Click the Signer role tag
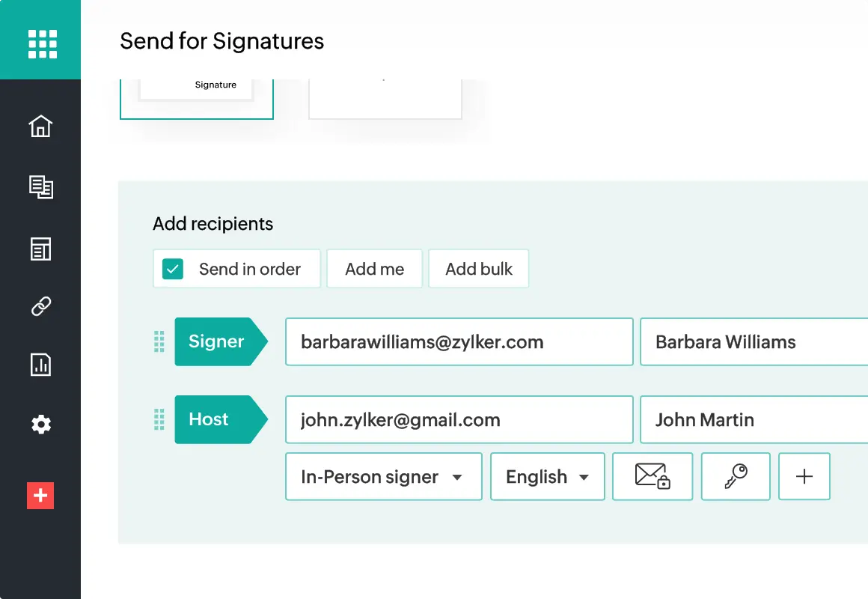The image size is (868, 599). (217, 341)
